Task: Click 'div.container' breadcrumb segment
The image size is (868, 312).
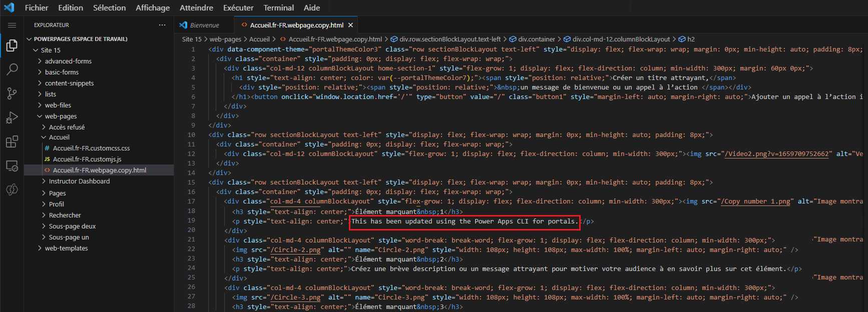Action: pos(536,39)
